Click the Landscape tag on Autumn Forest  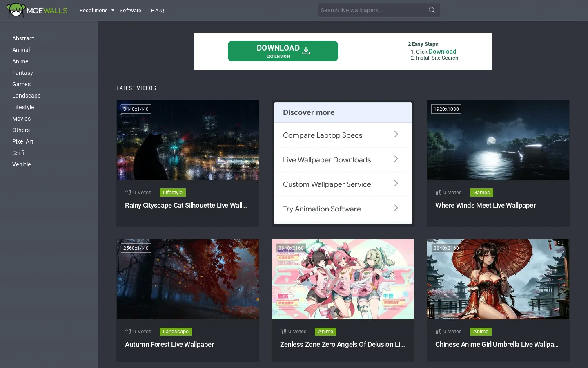(x=176, y=332)
